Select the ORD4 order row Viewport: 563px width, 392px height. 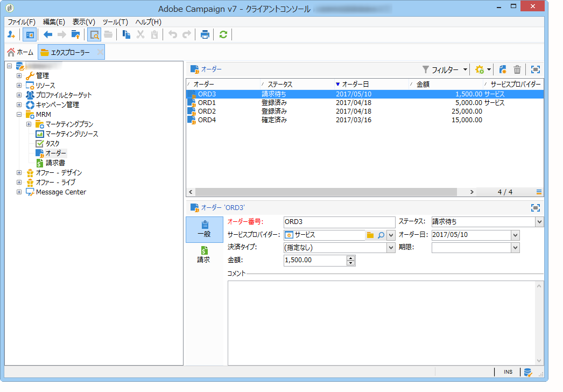pos(365,120)
